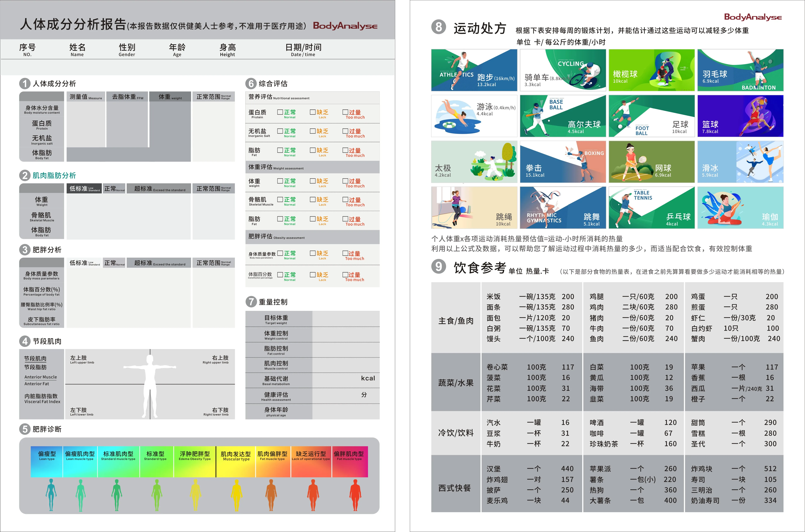
Task: Check inorganic salt (无机盐) Lack checkbox
Action: click(313, 131)
